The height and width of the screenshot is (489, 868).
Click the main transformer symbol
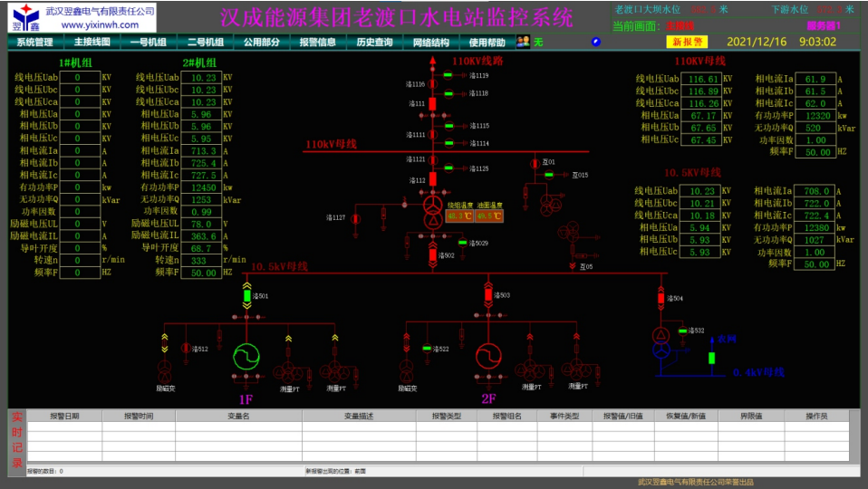click(433, 213)
